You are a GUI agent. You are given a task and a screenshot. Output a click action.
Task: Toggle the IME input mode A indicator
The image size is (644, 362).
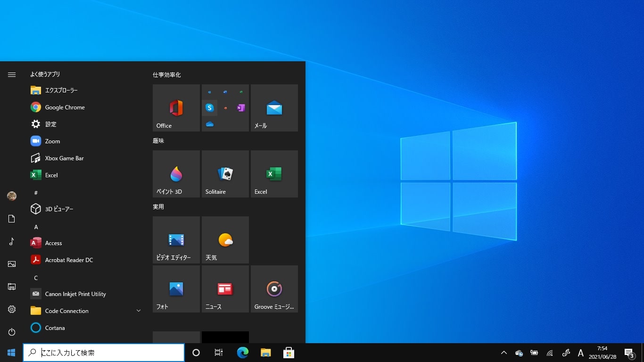(x=581, y=353)
